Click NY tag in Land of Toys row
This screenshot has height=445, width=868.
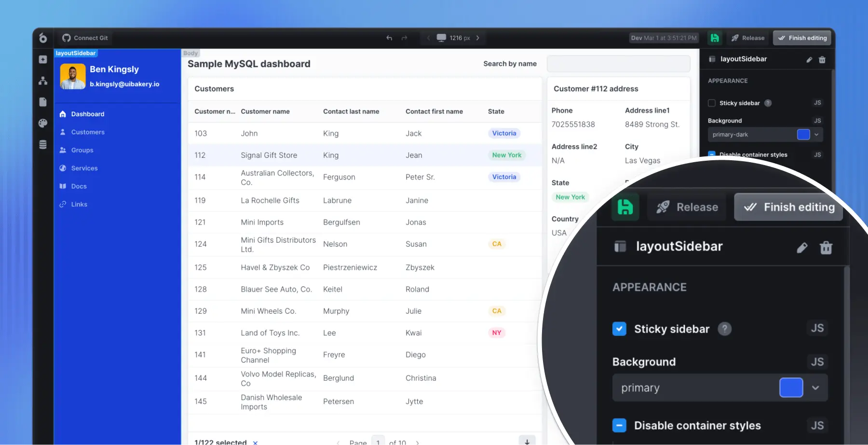click(x=497, y=333)
